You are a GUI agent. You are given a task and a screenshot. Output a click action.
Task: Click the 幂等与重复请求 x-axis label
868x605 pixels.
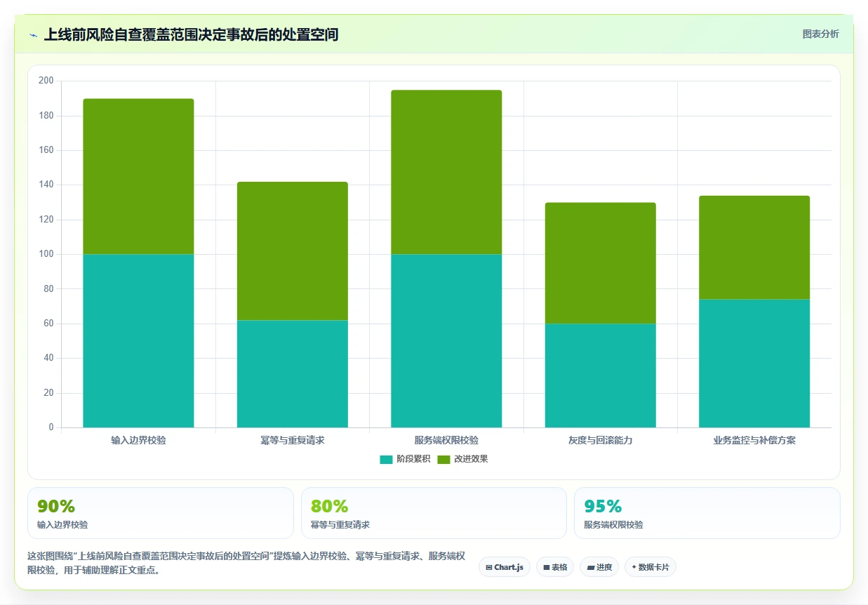(x=293, y=441)
